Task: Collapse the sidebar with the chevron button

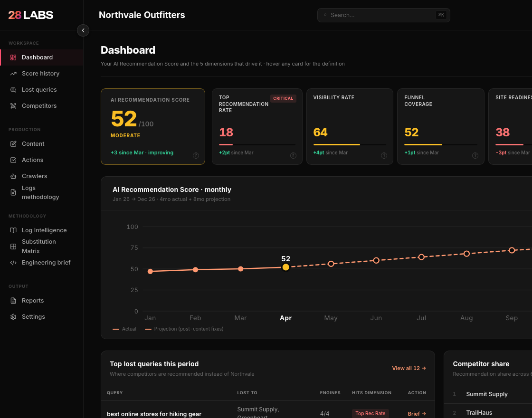Action: coord(83,30)
